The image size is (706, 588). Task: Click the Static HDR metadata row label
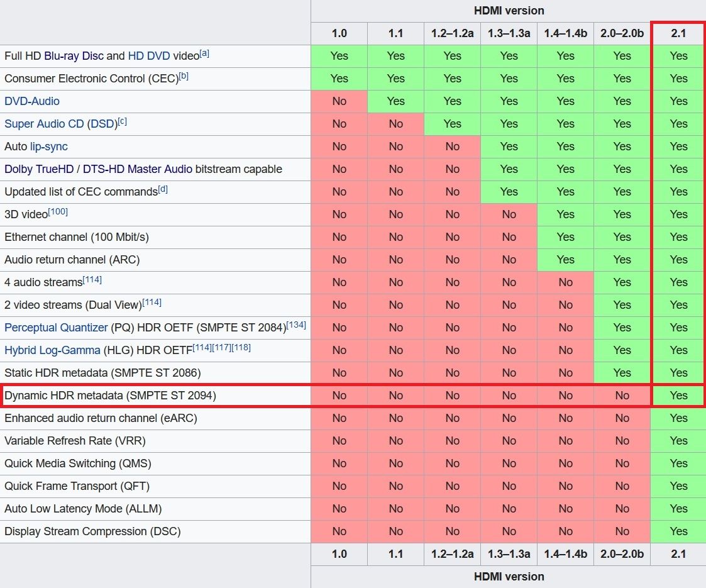coord(102,373)
